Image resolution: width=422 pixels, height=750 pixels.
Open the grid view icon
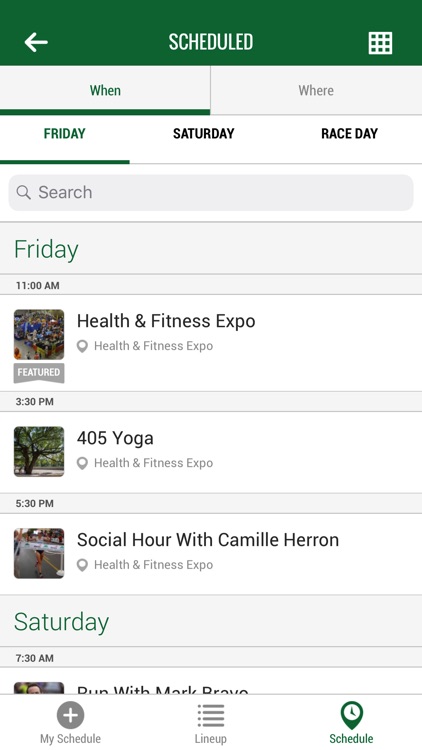tap(380, 43)
